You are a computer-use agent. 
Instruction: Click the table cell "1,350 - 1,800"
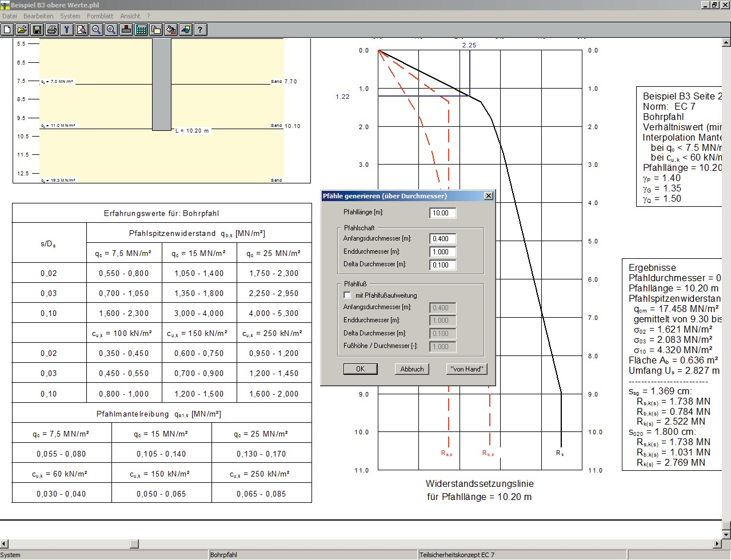click(x=199, y=293)
